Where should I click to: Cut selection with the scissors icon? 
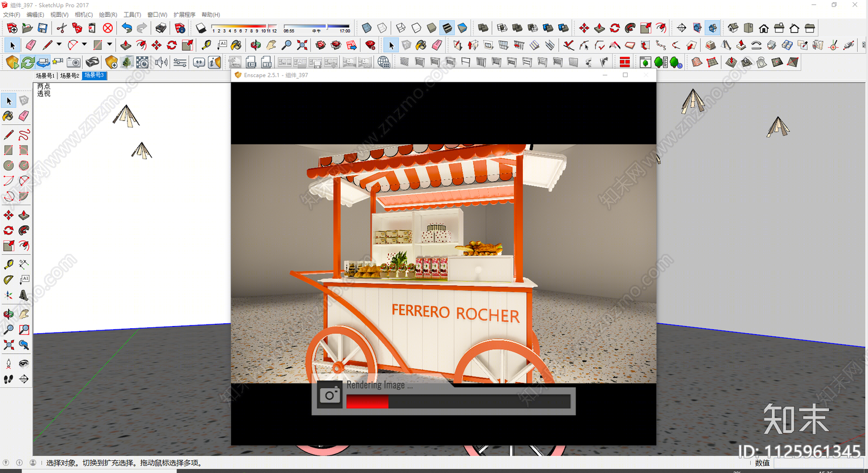click(x=62, y=28)
